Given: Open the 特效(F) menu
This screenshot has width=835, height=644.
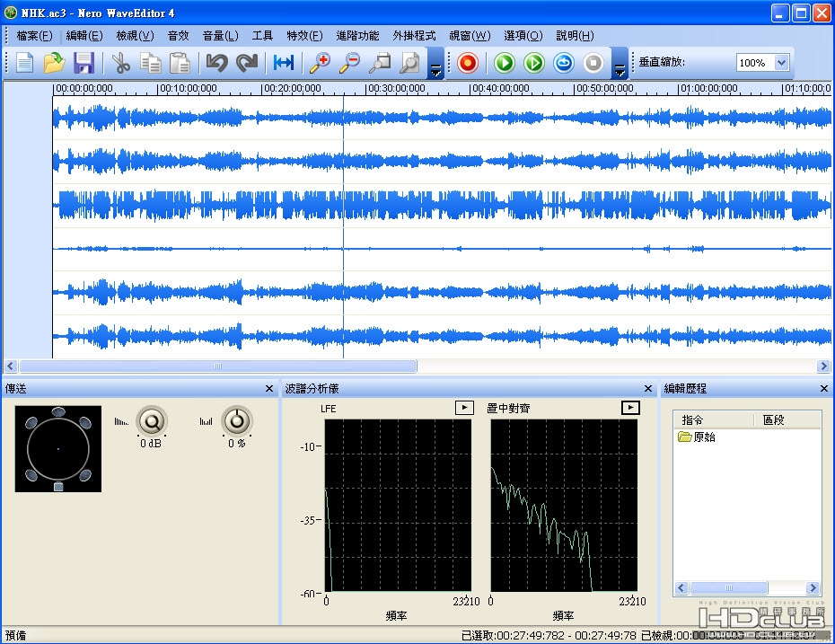Looking at the screenshot, I should pyautogui.click(x=304, y=36).
